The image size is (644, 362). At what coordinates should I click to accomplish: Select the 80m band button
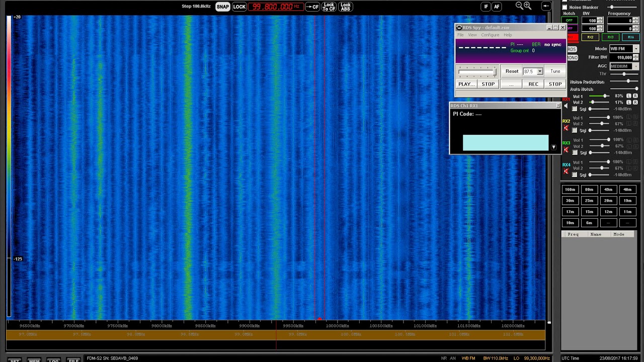[589, 190]
